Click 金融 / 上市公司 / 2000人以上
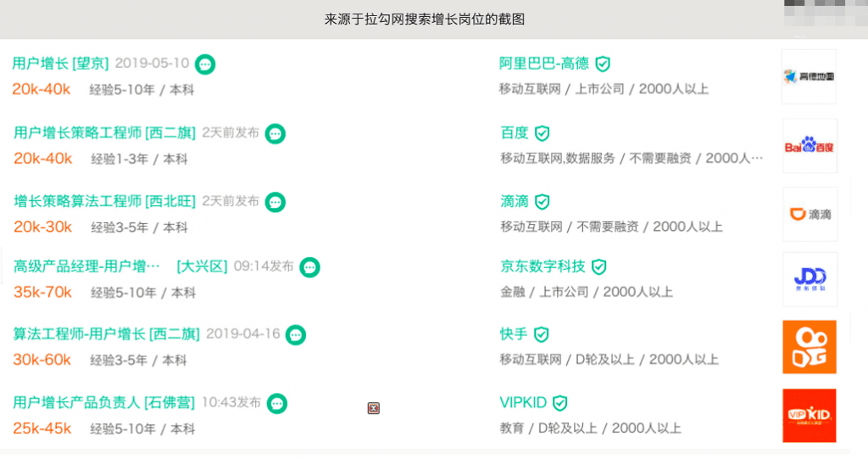 pos(587,292)
